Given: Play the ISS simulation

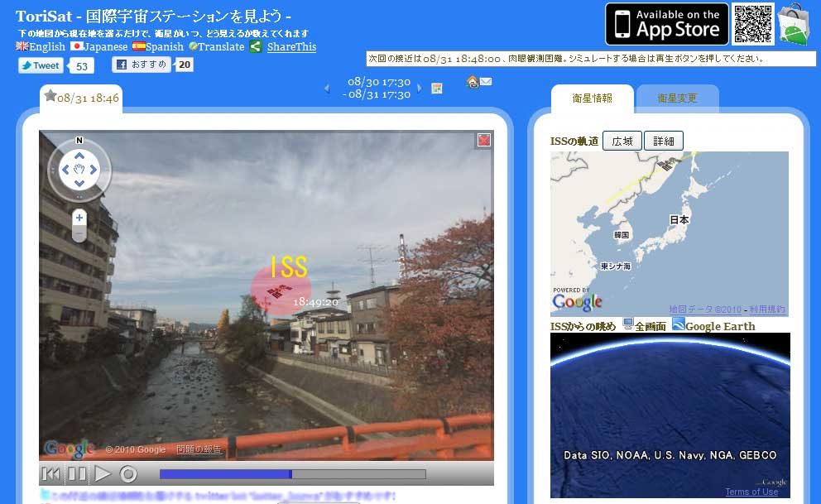Looking at the screenshot, I should (103, 474).
